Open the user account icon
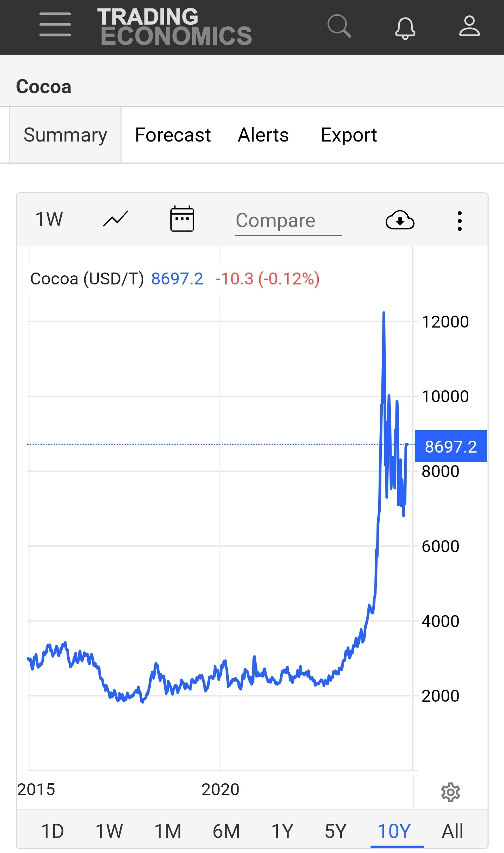This screenshot has height=853, width=504. [469, 26]
